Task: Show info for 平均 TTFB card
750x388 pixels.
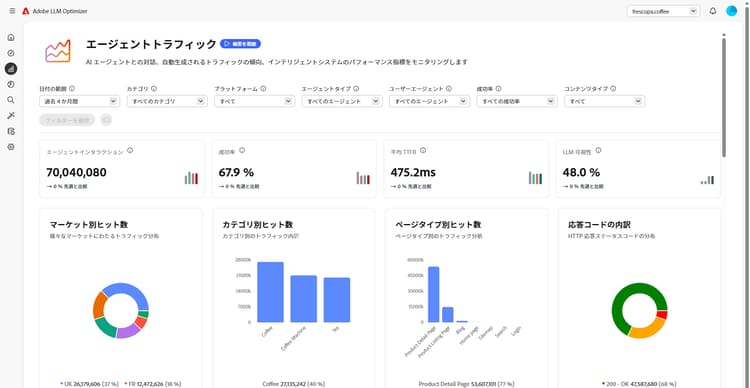Action: coord(423,150)
